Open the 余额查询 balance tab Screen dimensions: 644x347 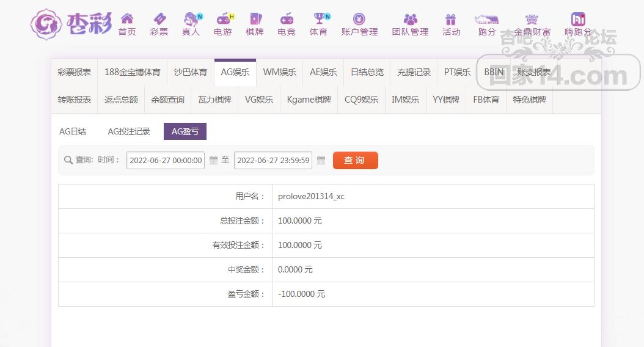click(x=168, y=100)
